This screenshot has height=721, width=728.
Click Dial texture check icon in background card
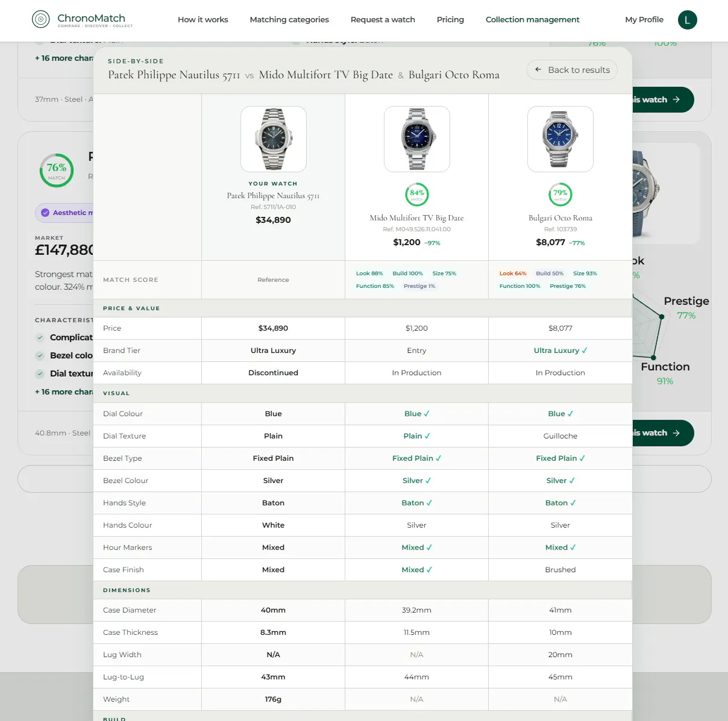[40, 374]
